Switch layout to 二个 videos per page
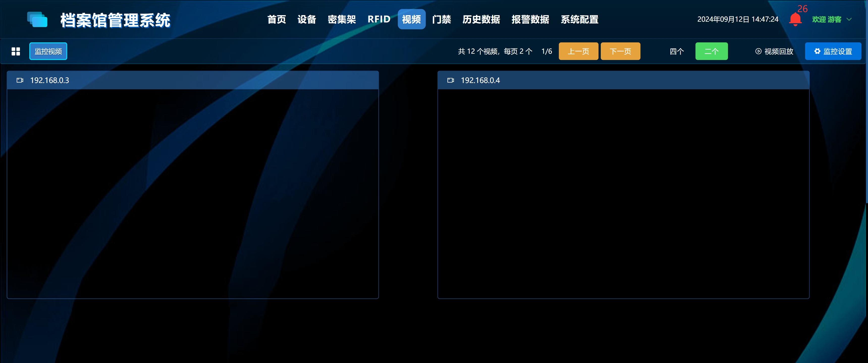Image resolution: width=868 pixels, height=363 pixels. click(711, 51)
